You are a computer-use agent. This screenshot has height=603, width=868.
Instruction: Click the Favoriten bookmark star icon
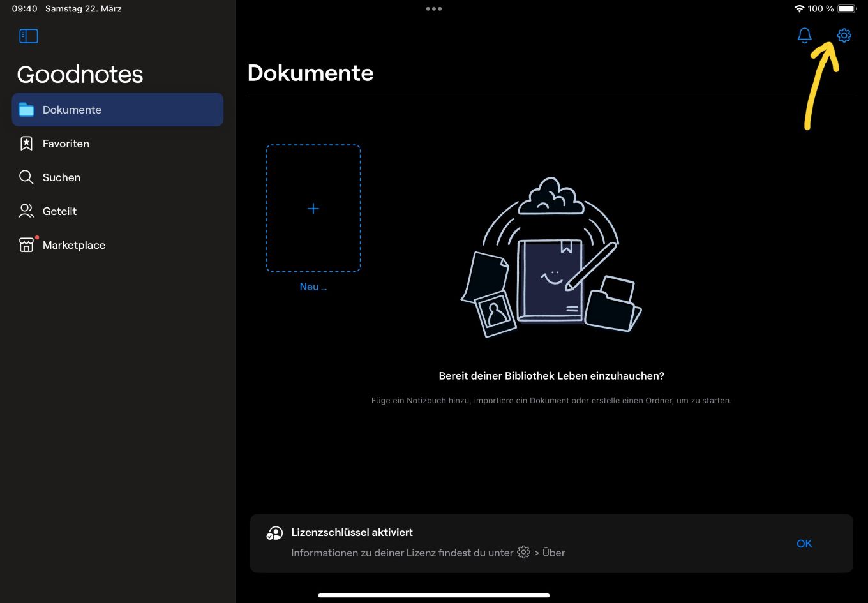tap(26, 144)
